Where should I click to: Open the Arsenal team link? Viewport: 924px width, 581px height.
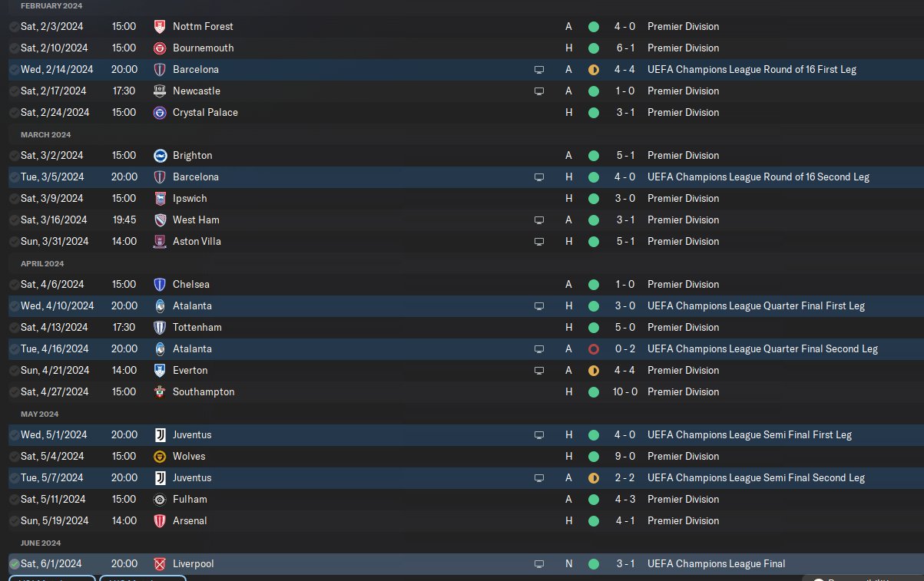click(190, 520)
